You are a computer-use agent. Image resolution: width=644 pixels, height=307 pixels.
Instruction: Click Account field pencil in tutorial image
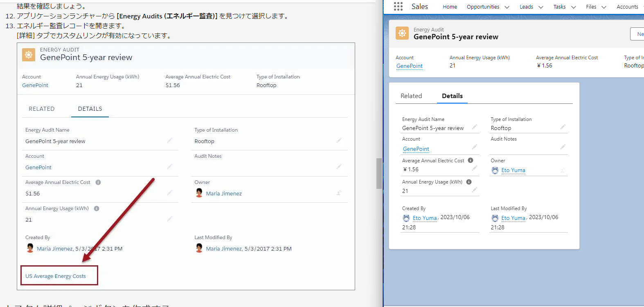pyautogui.click(x=170, y=166)
